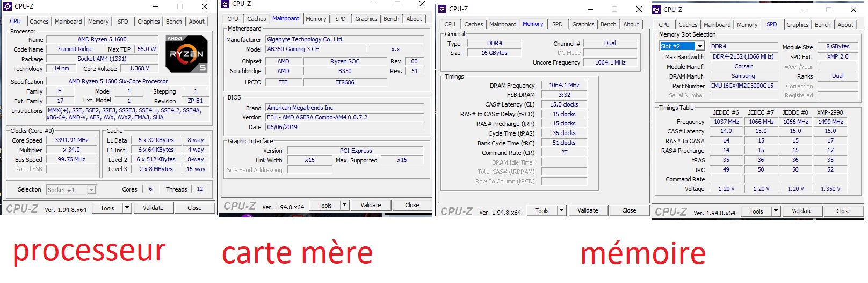868x283 pixels.
Task: Click Validate button in Memory window
Action: tap(588, 210)
